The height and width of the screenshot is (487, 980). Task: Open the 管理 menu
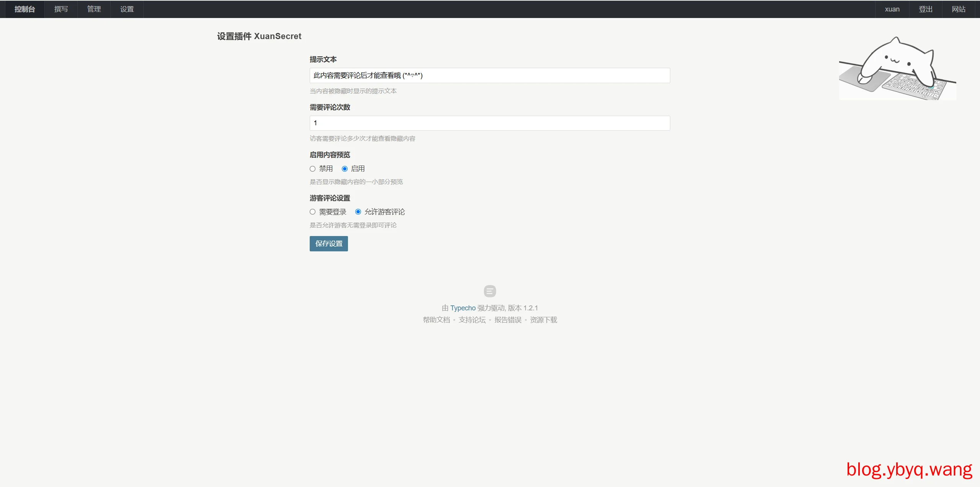(x=94, y=9)
